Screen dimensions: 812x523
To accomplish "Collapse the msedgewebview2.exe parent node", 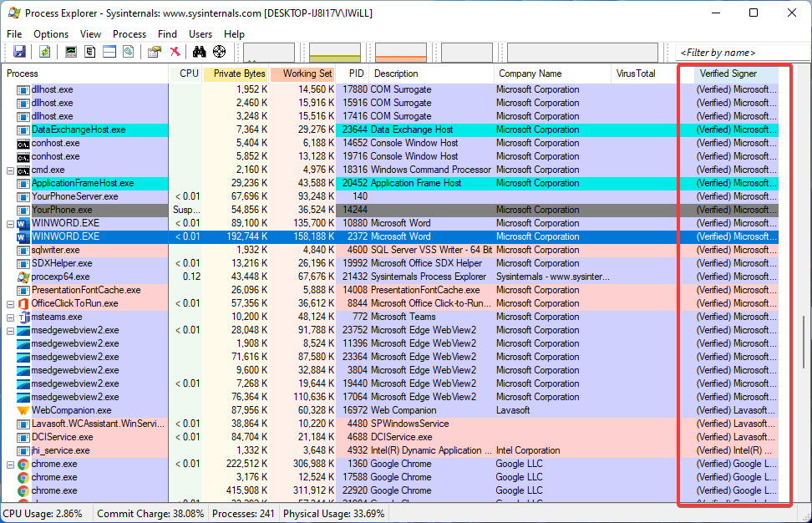I will pyautogui.click(x=10, y=331).
